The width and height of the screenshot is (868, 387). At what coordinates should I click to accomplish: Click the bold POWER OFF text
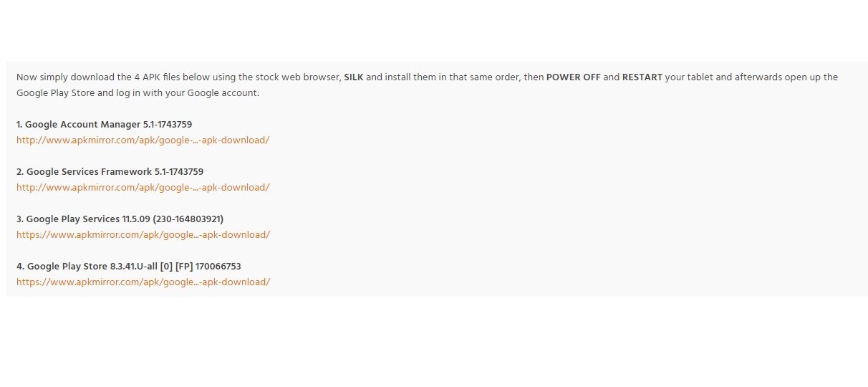pos(573,77)
